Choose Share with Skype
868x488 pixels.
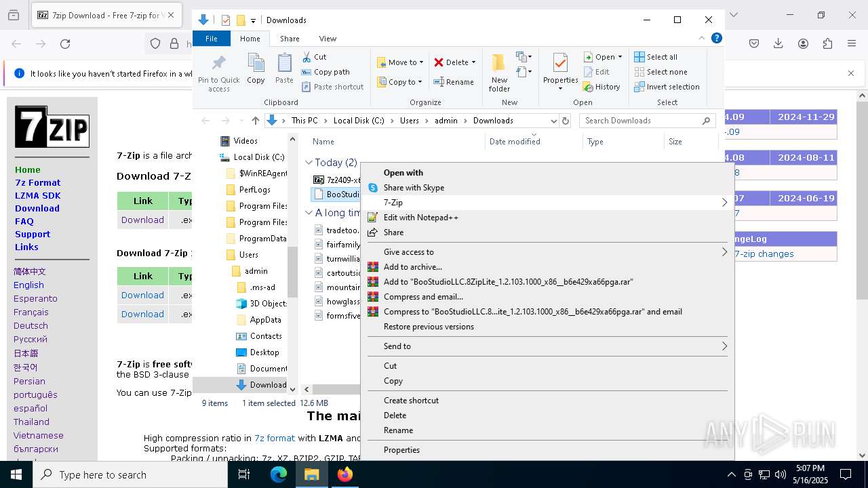coord(548,188)
